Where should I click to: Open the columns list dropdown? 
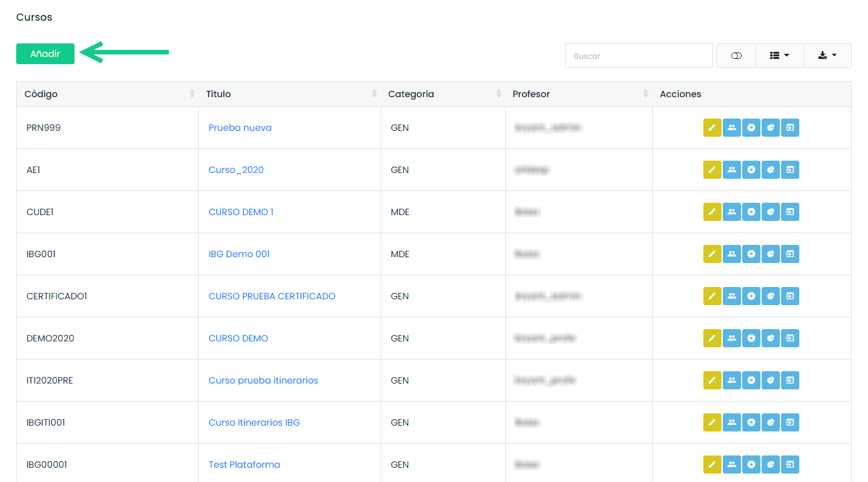pyautogui.click(x=779, y=56)
